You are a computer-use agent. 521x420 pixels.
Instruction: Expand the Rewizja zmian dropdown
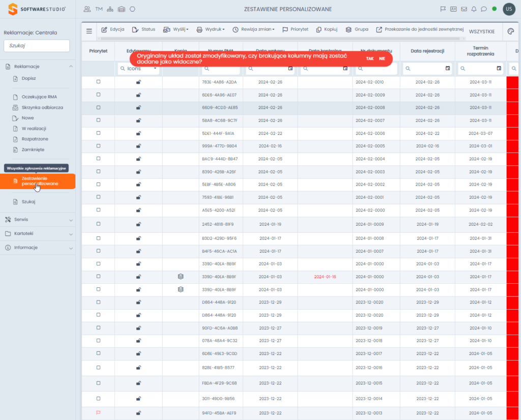point(253,29)
